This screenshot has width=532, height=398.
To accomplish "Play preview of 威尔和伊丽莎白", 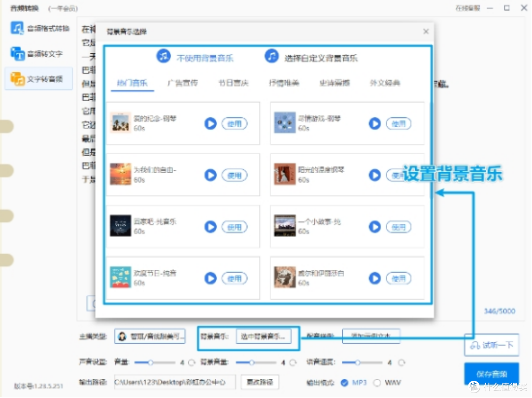I will 374,279.
